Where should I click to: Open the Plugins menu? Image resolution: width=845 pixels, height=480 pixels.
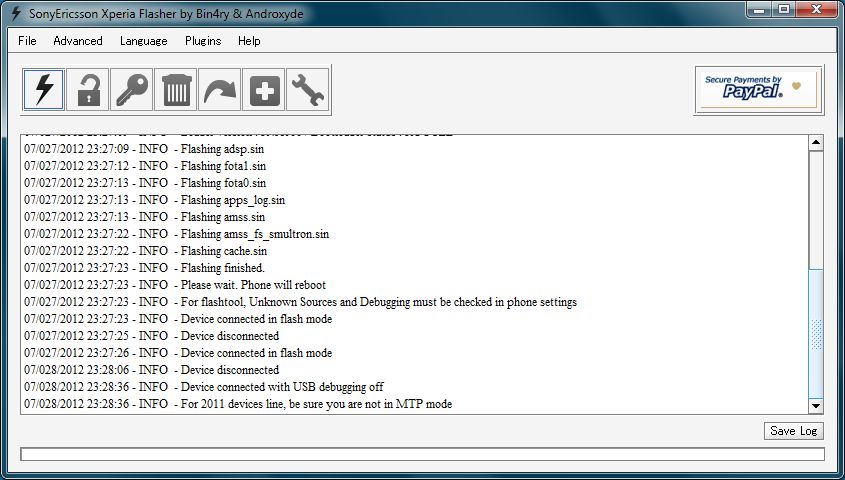coord(203,41)
